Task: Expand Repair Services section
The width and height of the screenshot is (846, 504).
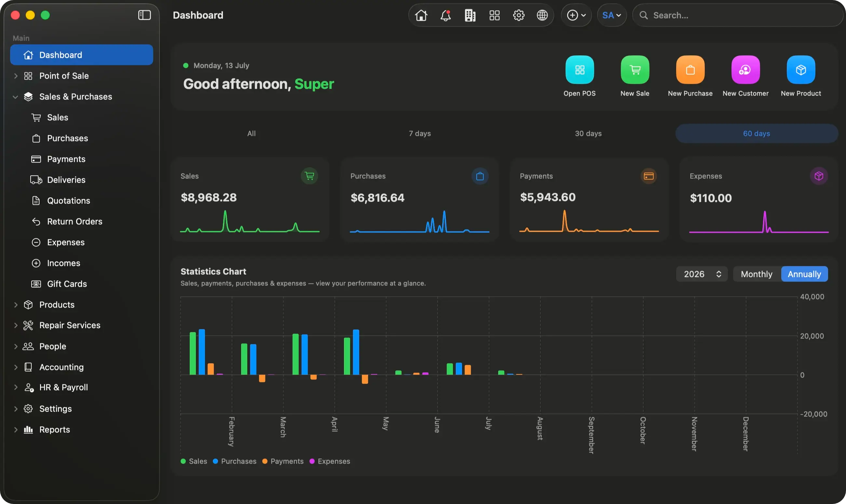Action: point(15,325)
